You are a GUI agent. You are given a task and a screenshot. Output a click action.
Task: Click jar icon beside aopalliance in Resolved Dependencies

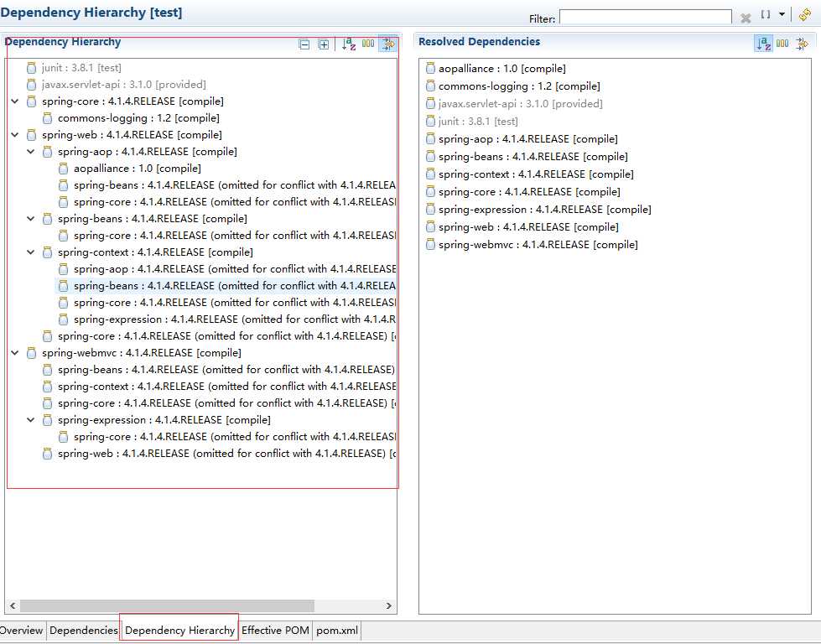click(x=430, y=68)
